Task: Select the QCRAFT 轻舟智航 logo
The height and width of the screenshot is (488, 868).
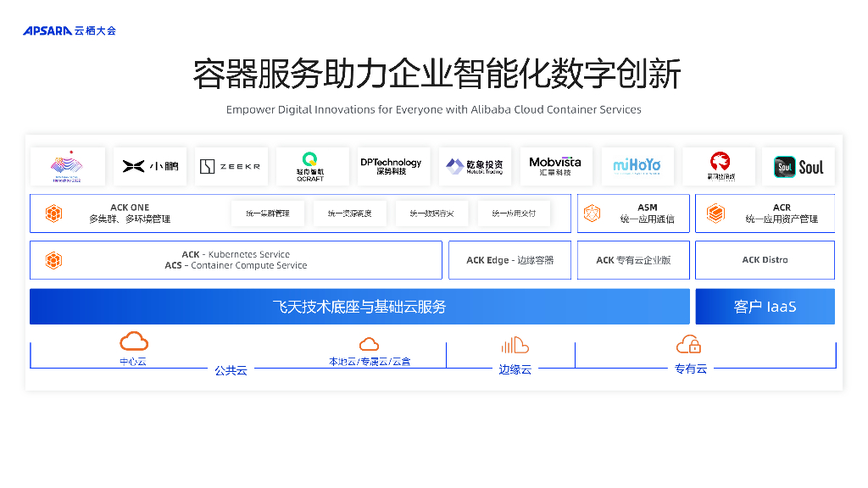Action: point(312,166)
